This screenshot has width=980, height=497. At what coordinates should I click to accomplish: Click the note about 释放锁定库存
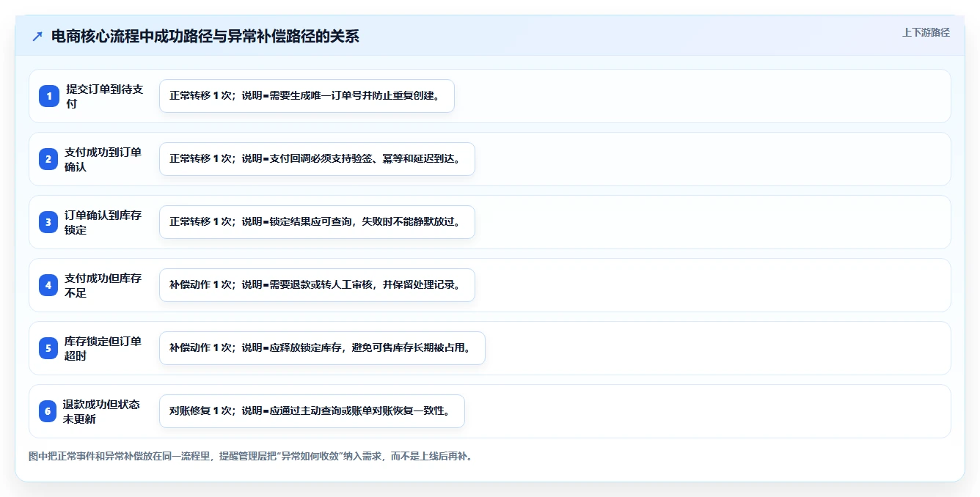pos(322,348)
